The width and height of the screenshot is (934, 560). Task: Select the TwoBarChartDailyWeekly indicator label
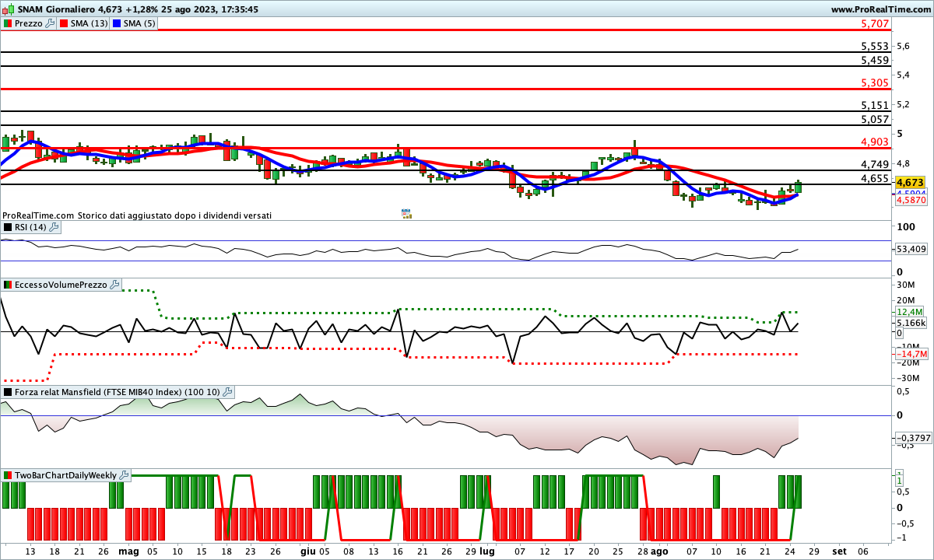click(x=65, y=474)
